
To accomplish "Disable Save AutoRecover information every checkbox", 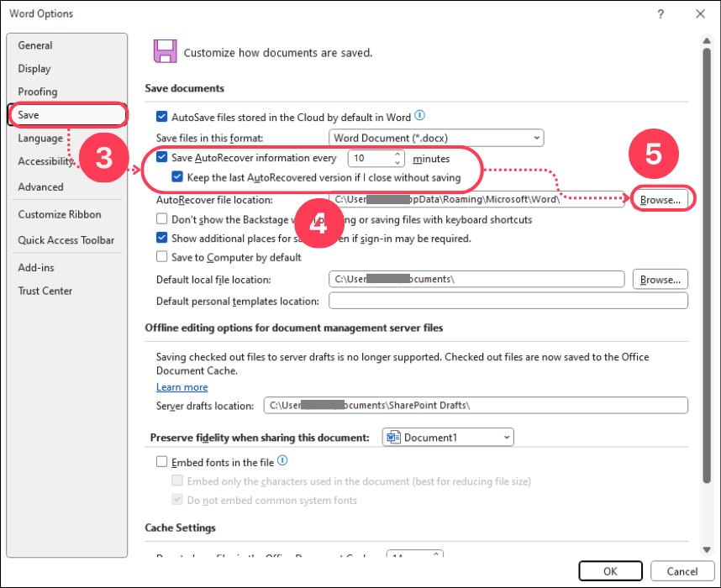I will point(161,157).
